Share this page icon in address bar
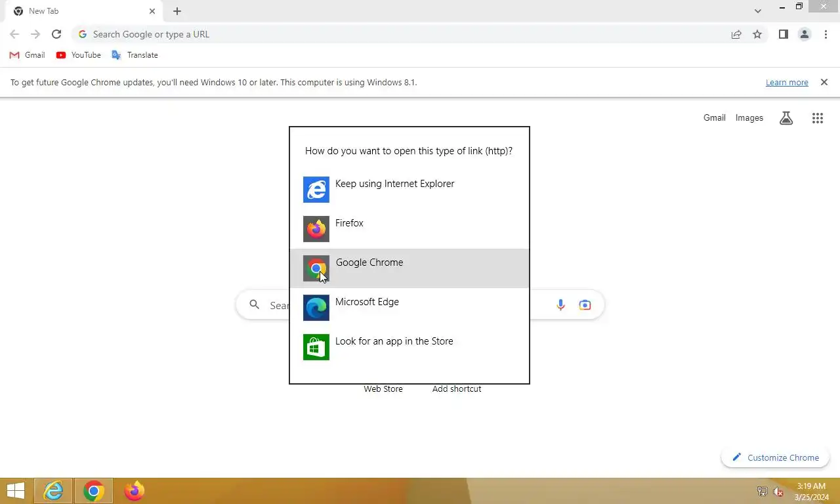Screen dimensions: 840x504 pyautogui.click(x=736, y=34)
